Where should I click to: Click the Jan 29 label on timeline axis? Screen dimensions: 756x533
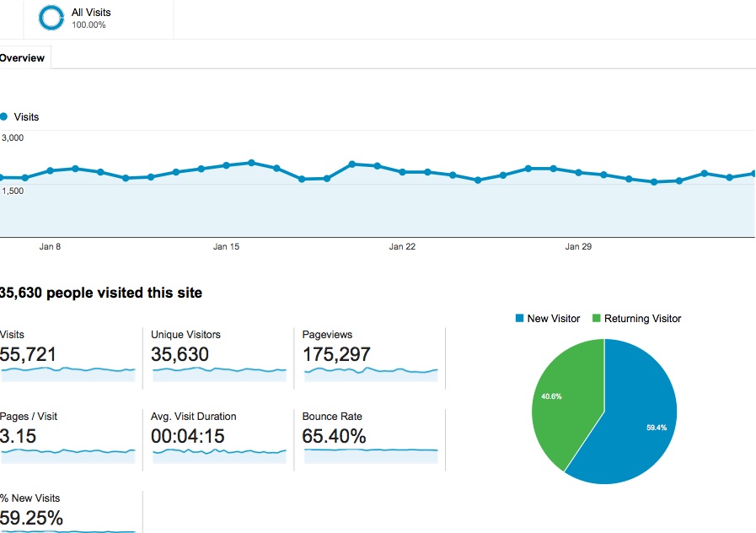(577, 247)
